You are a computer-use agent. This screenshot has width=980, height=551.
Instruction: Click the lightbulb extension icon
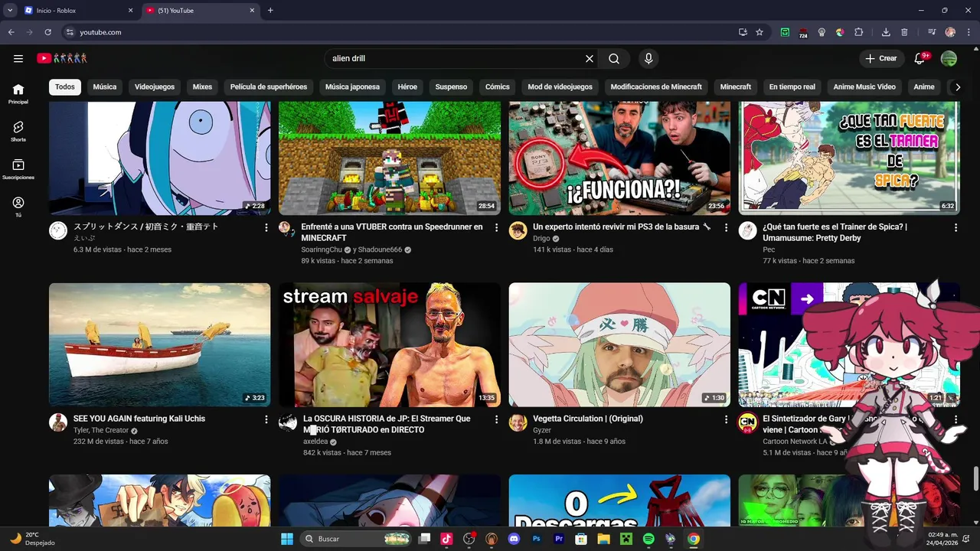[822, 32]
